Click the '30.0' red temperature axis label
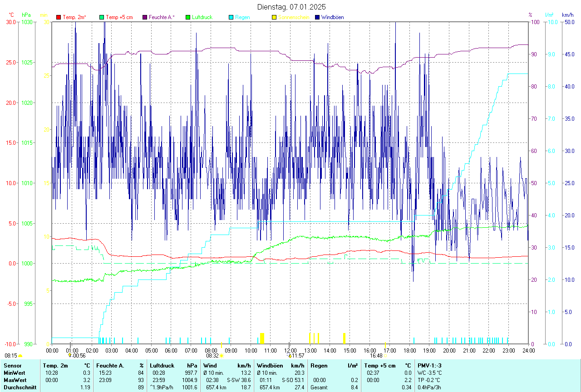 11,22
